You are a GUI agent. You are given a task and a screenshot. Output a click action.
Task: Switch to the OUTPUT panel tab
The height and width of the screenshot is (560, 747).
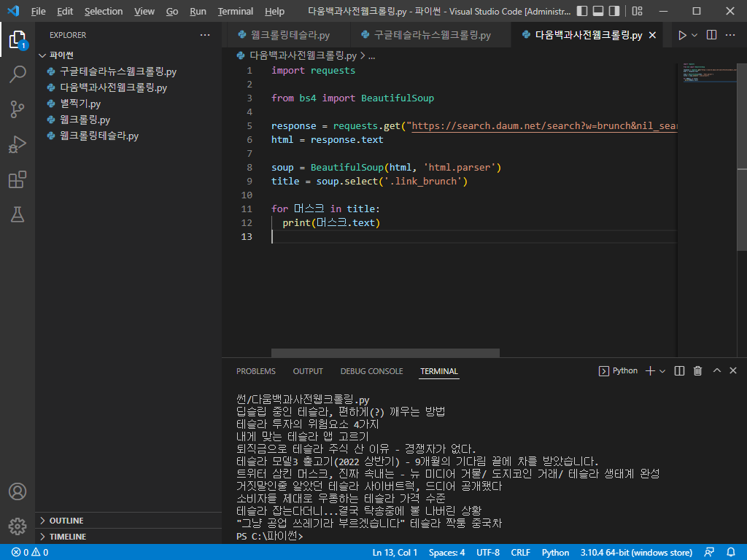click(x=308, y=371)
